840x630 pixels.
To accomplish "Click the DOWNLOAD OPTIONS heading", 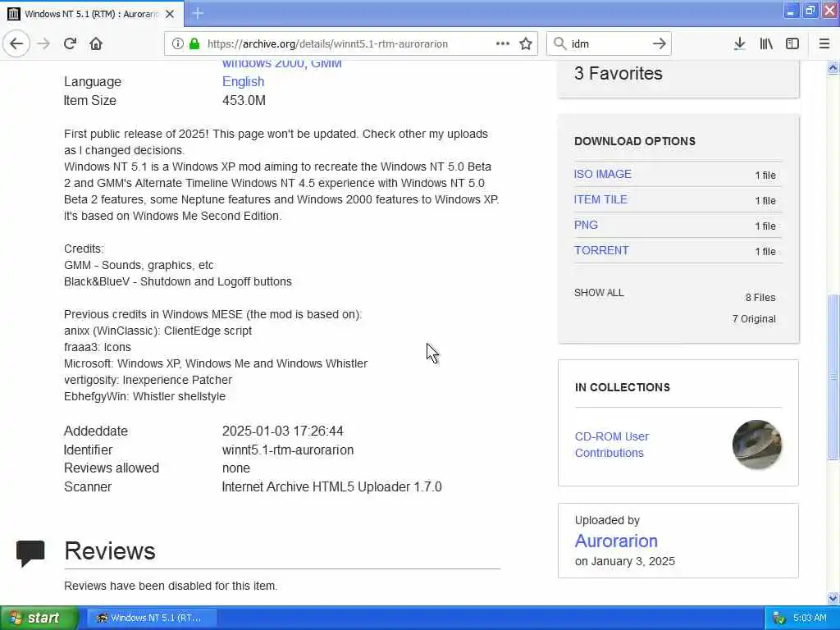I will pos(635,141).
